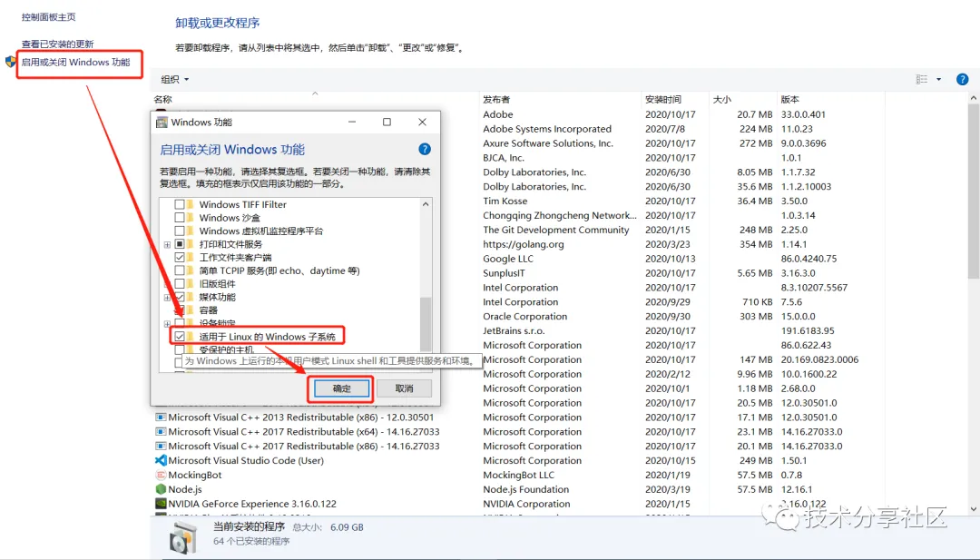This screenshot has width=980, height=560.
Task: Toggle the 打印和文件服务 checkbox
Action: pos(180,244)
